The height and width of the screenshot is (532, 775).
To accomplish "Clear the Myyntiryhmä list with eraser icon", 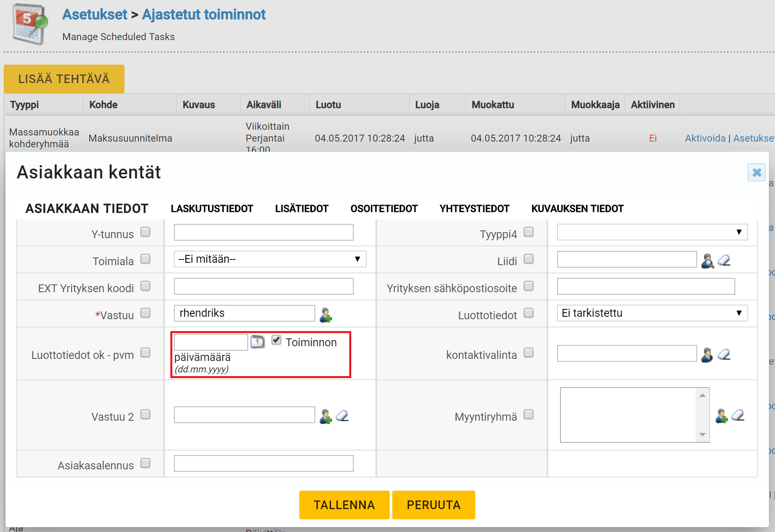I will pos(738,415).
